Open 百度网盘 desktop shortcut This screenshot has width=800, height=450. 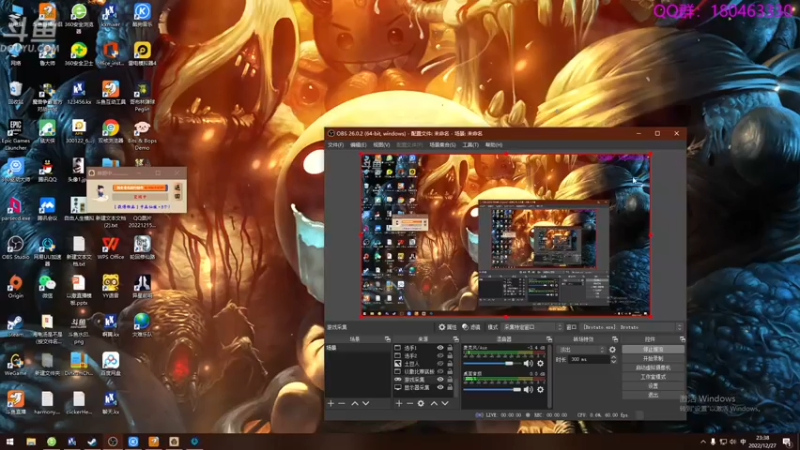pyautogui.click(x=110, y=364)
